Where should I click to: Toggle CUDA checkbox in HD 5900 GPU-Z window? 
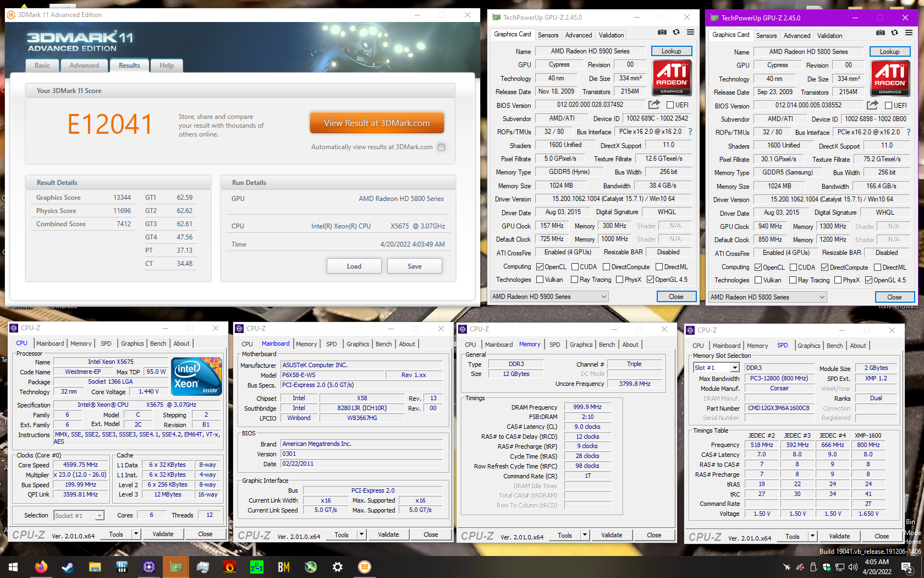click(x=575, y=267)
